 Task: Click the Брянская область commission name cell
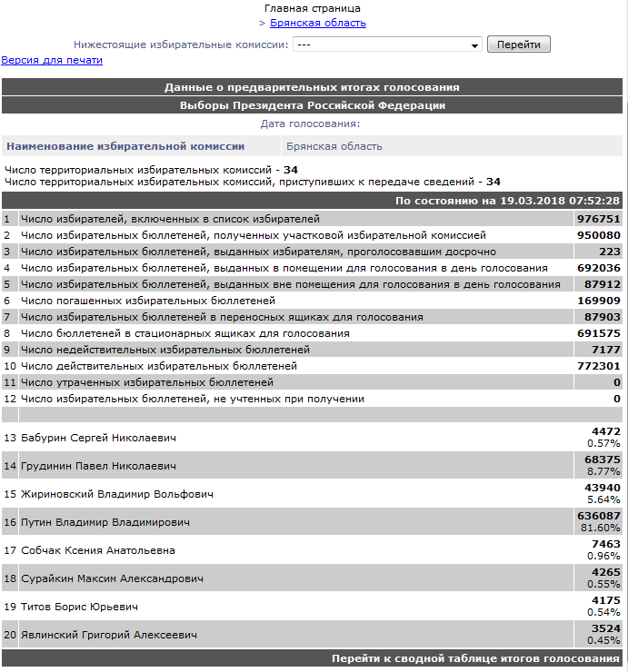coord(452,146)
